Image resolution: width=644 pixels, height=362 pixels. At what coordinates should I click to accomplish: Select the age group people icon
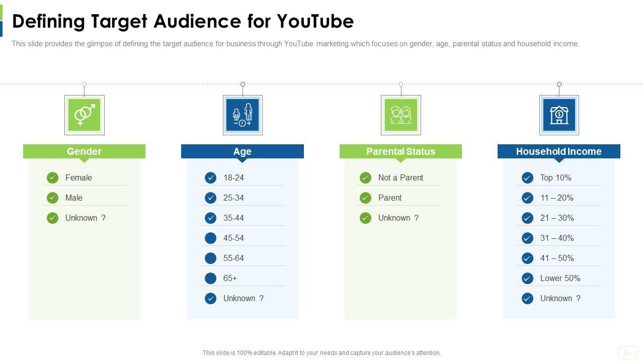(243, 115)
